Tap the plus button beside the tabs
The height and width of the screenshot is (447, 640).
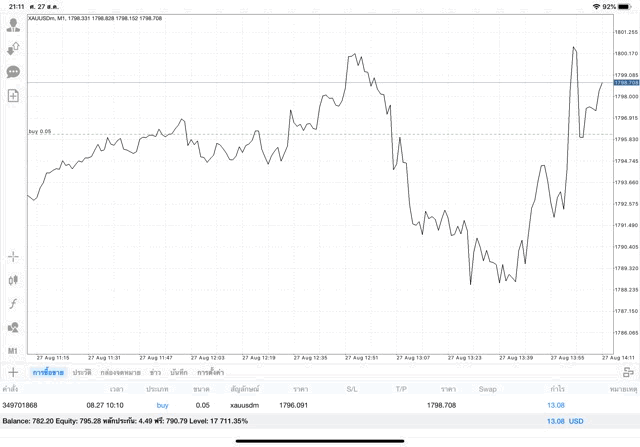[13, 372]
